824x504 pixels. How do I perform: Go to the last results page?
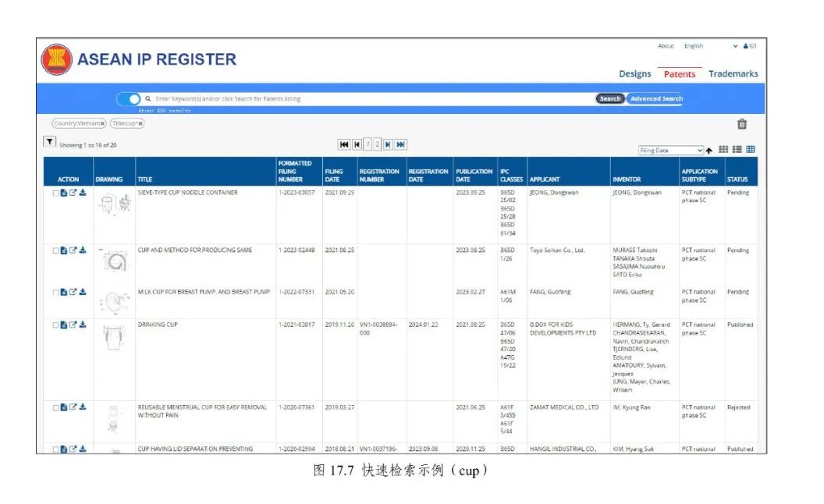(400, 144)
